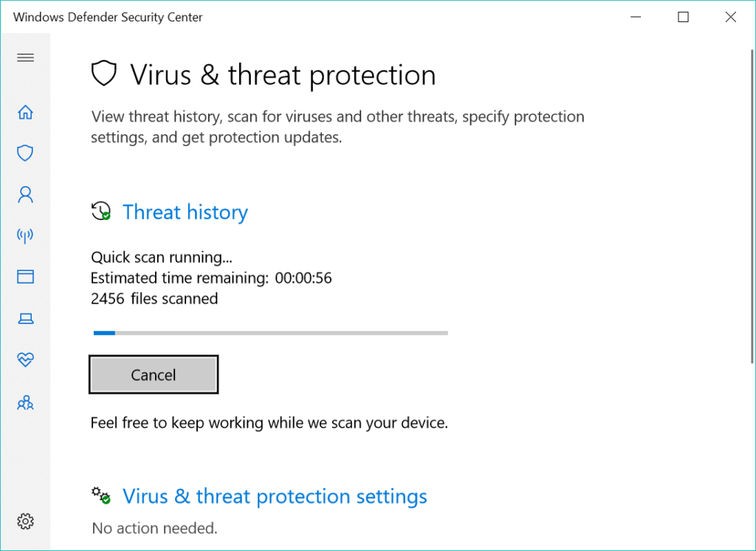Click the protection settings gears icon

click(101, 495)
